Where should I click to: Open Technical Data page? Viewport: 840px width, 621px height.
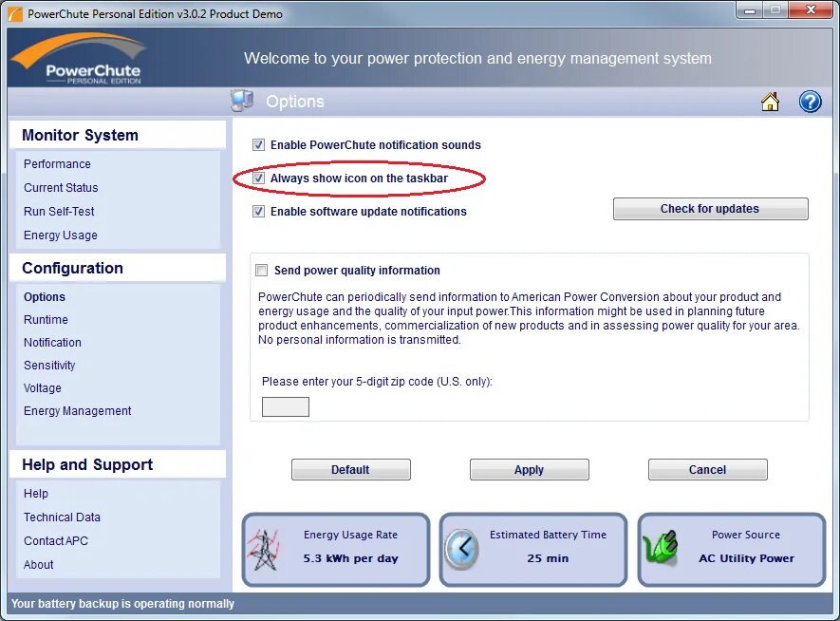pos(62,517)
